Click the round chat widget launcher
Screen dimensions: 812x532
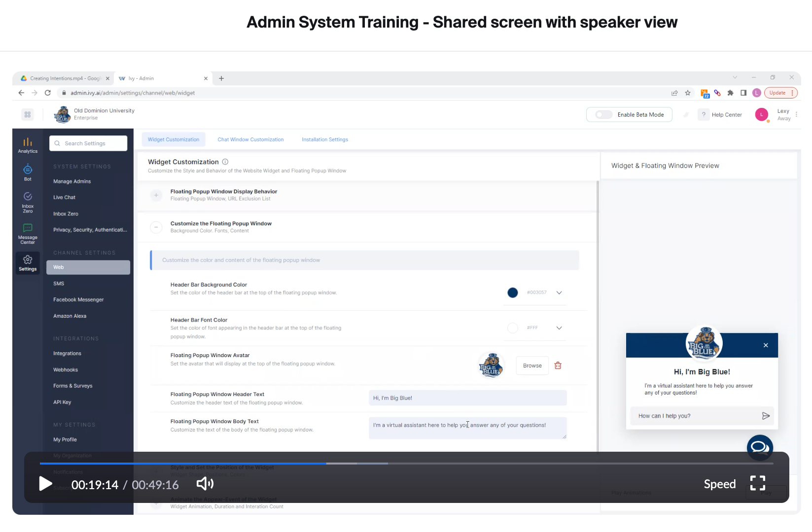(x=760, y=447)
